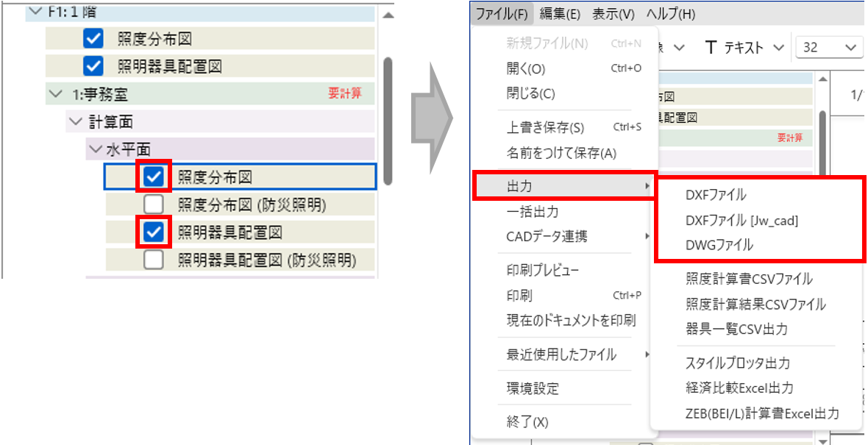Enable the 照明器具配置図 (防災照明) checkbox

coord(154,260)
